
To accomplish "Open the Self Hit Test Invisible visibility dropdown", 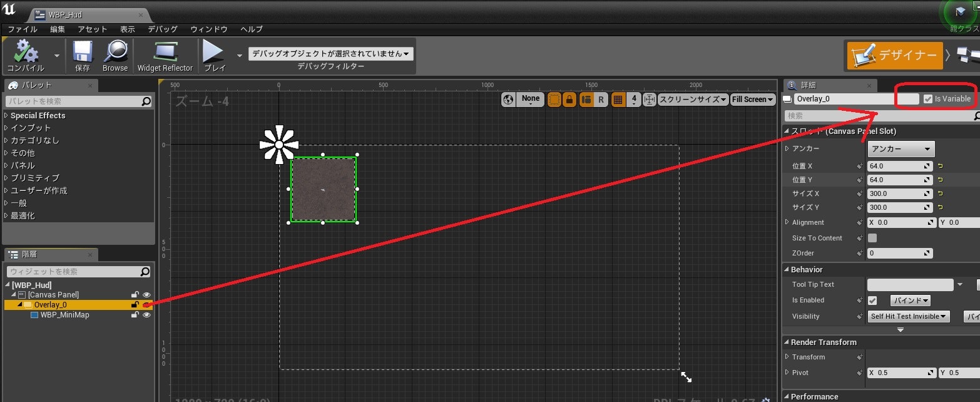I will [909, 316].
